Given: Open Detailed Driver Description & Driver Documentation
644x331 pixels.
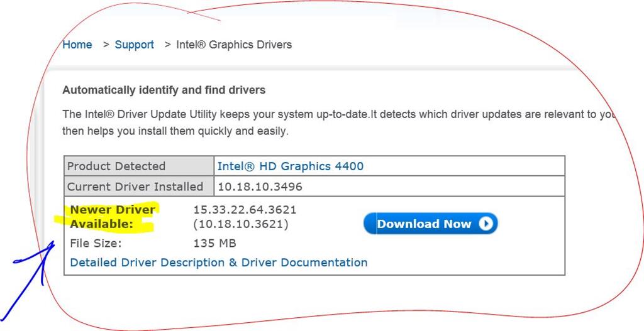Looking at the screenshot, I should coord(219,263).
